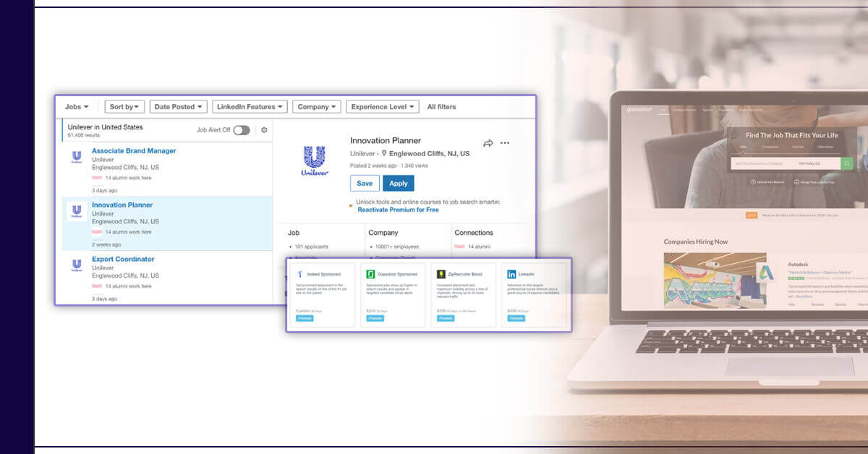Screen dimensions: 868x454
Task: Select the Jobs tab in Glassdoor search
Action: [742, 147]
